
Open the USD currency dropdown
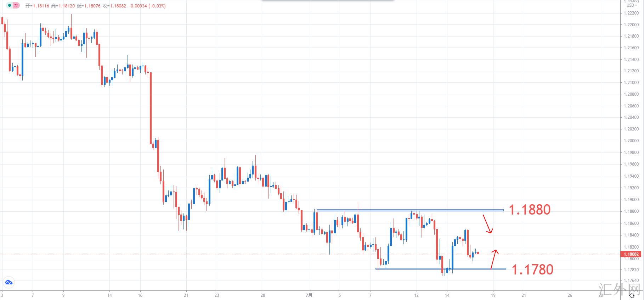pyautogui.click(x=632, y=5)
